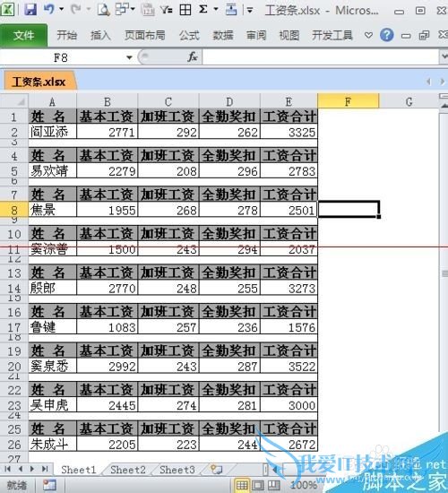This screenshot has width=448, height=493.
Task: Click the workbook tab scroll left arrow
Action: 428,82
